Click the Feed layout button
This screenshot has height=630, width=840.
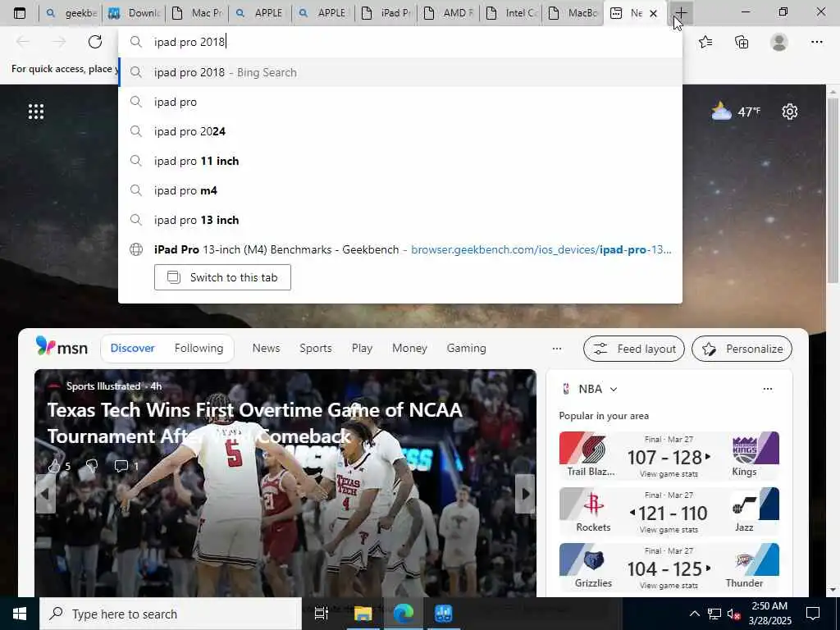pos(634,349)
